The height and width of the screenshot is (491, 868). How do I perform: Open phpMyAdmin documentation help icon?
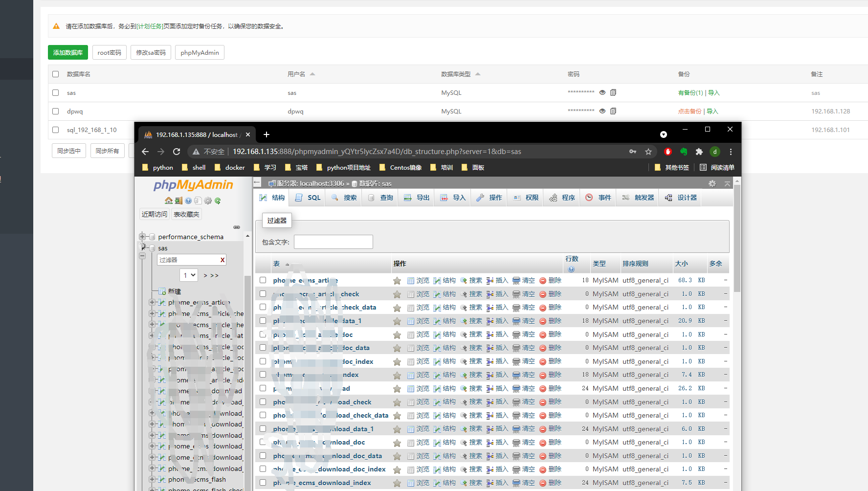click(188, 201)
